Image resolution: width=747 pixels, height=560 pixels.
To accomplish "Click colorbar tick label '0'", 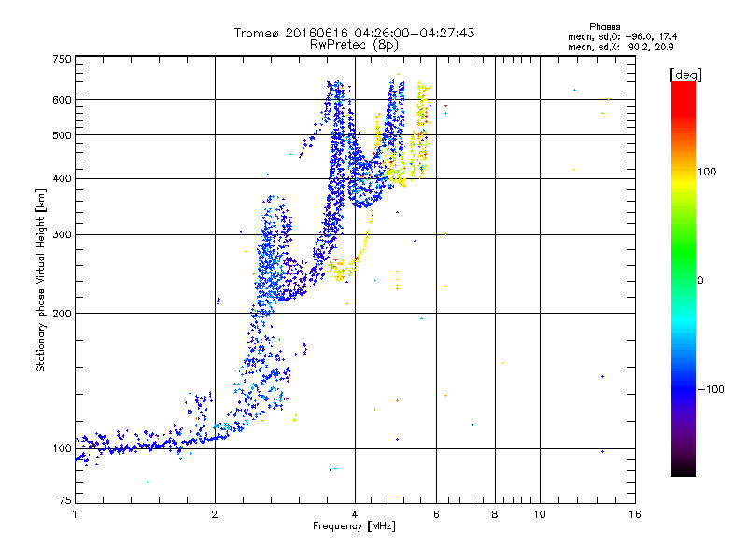I will [700, 281].
